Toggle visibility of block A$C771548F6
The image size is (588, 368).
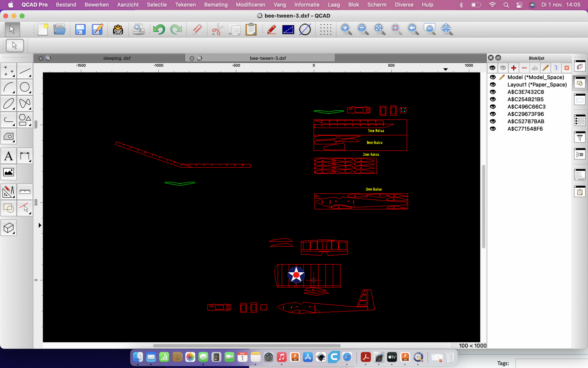tap(493, 129)
